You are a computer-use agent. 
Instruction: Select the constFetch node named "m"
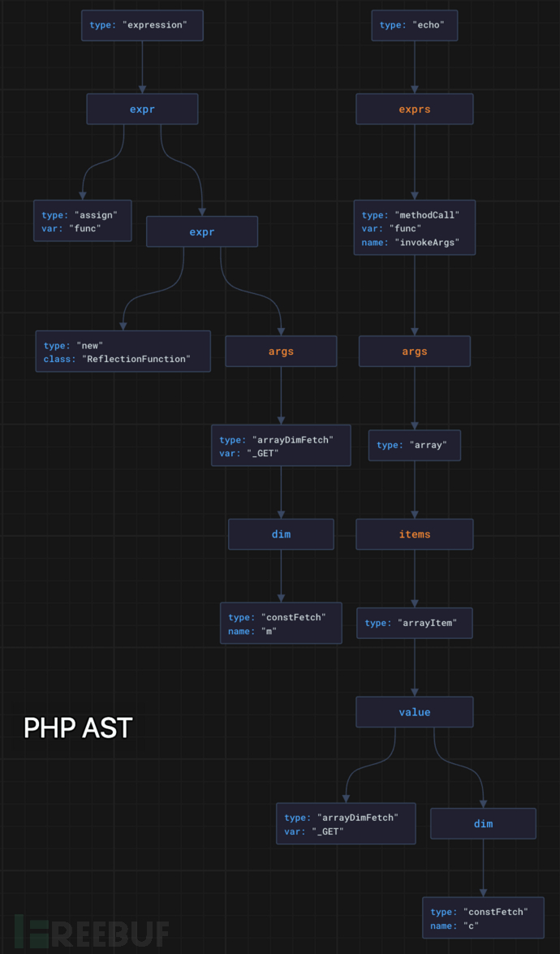(281, 624)
